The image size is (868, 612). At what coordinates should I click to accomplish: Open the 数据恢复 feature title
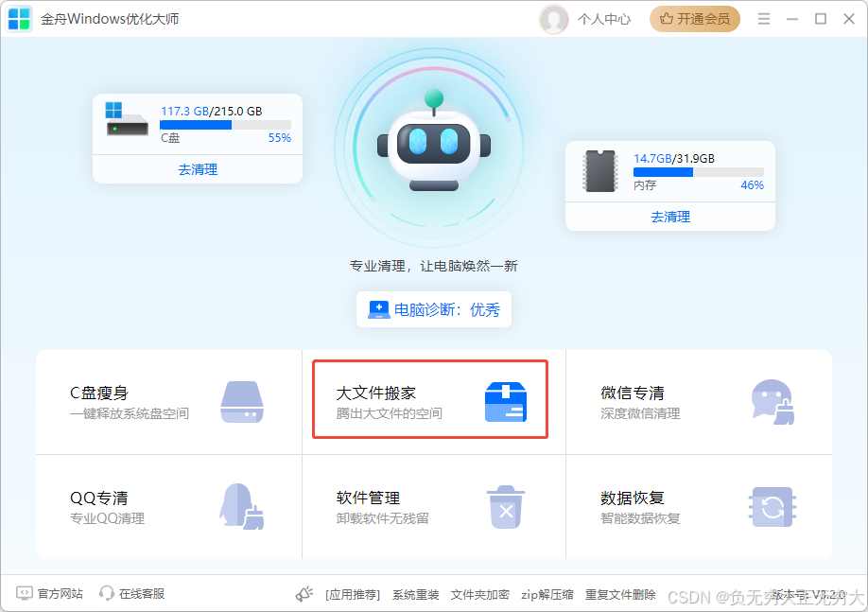(x=633, y=498)
